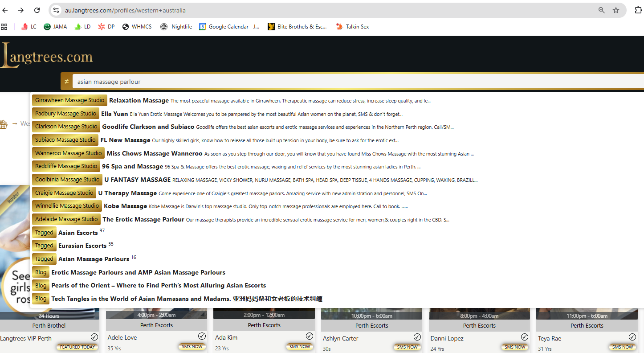Screen dimensions: 644x353
Task: Open the Langtrees VIP Perth profile name
Action: pos(26,338)
